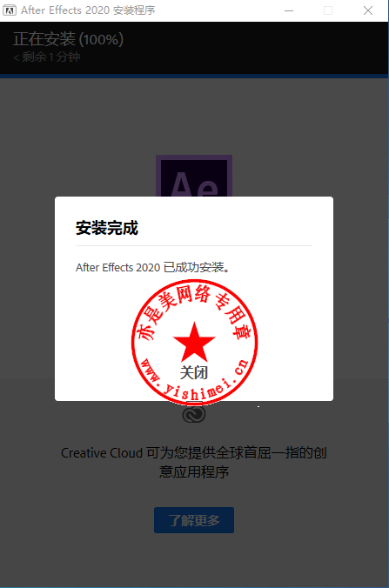Image resolution: width=389 pixels, height=588 pixels.
Task: Close the installer window with X
Action: (x=368, y=10)
